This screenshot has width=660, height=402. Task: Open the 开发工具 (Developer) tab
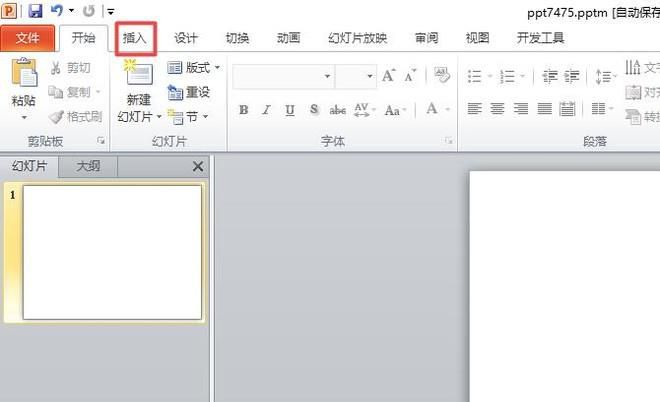coord(540,38)
